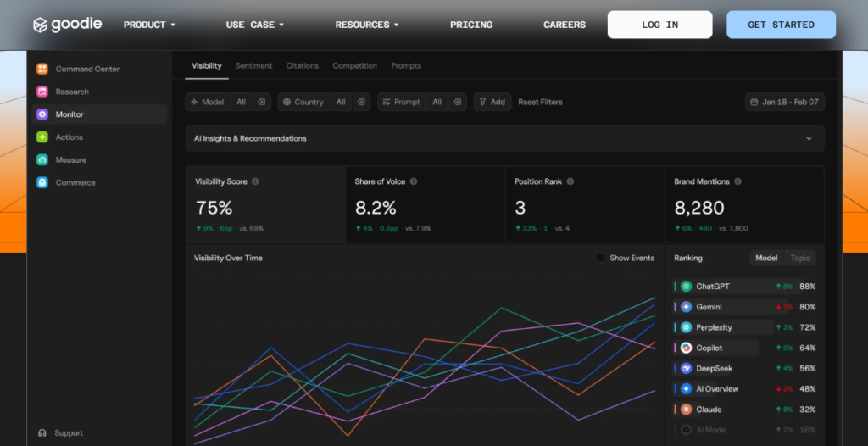Click Reset Filters link

pyautogui.click(x=540, y=102)
